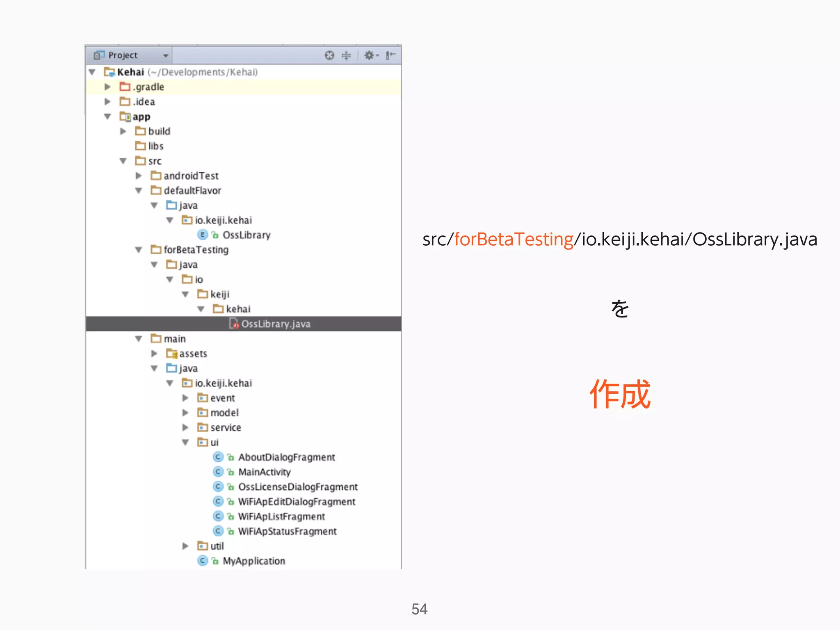
Task: Click class icon of MainActivity
Action: pos(218,472)
